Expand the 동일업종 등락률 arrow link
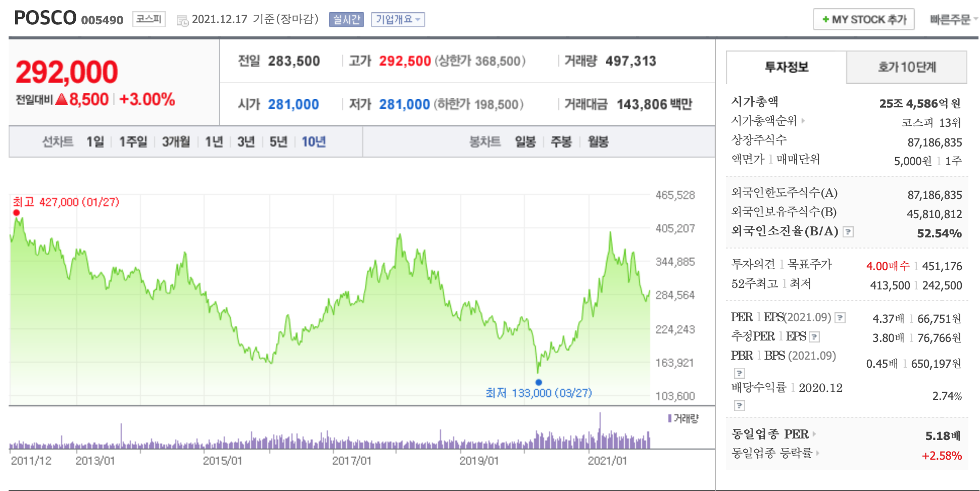980x491 pixels. tap(817, 453)
